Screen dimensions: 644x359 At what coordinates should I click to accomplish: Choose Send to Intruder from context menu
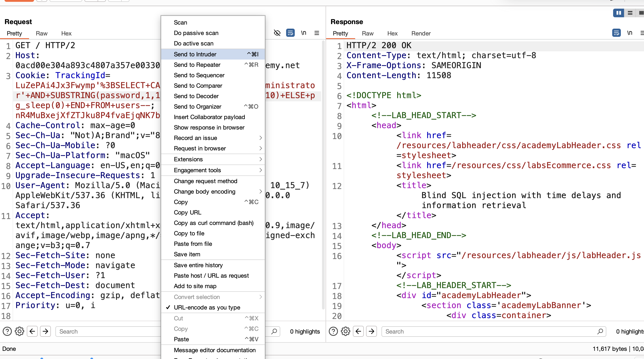(x=213, y=54)
